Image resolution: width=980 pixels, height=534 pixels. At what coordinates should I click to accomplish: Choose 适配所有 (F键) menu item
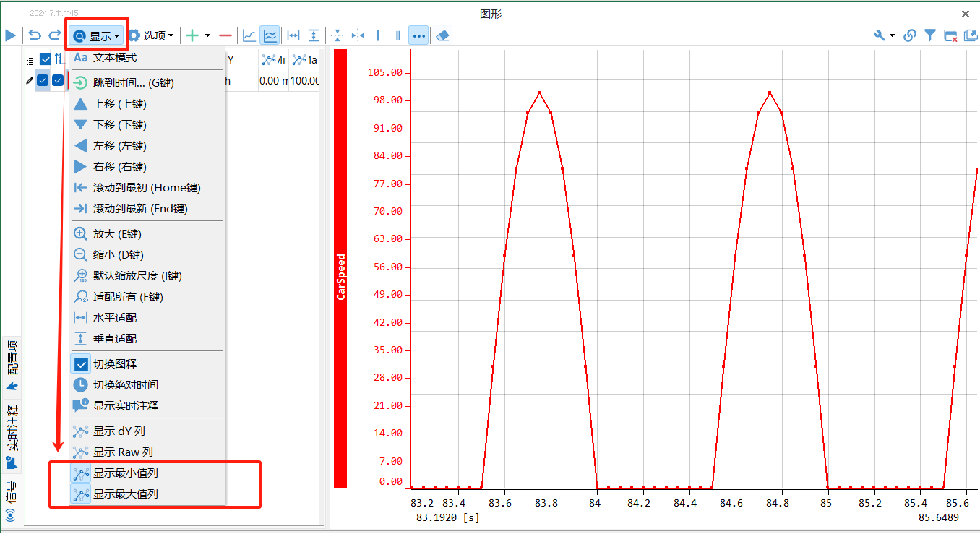tap(147, 297)
